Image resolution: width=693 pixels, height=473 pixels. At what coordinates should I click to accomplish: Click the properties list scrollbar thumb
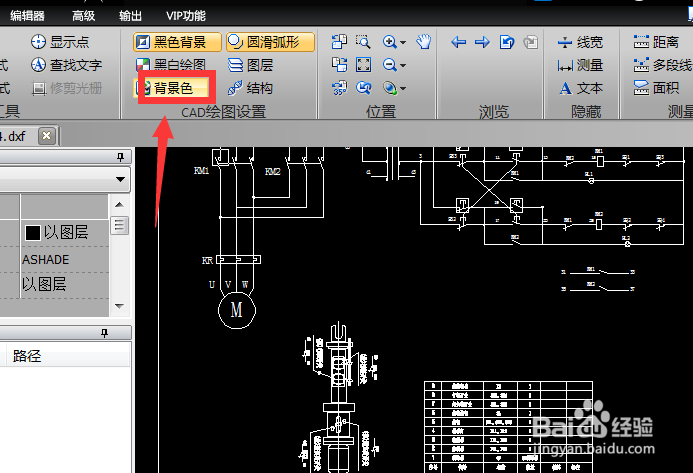tap(119, 225)
